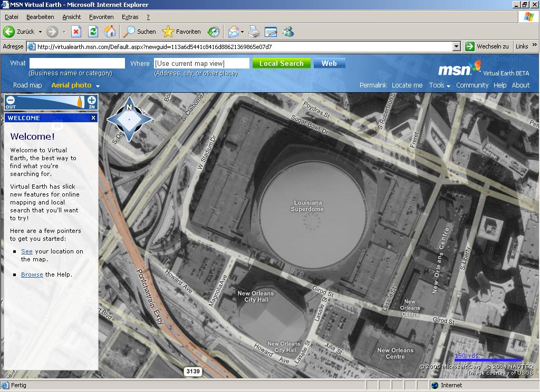Go to the IE Home page icon
This screenshot has width=540, height=392.
pos(110,32)
